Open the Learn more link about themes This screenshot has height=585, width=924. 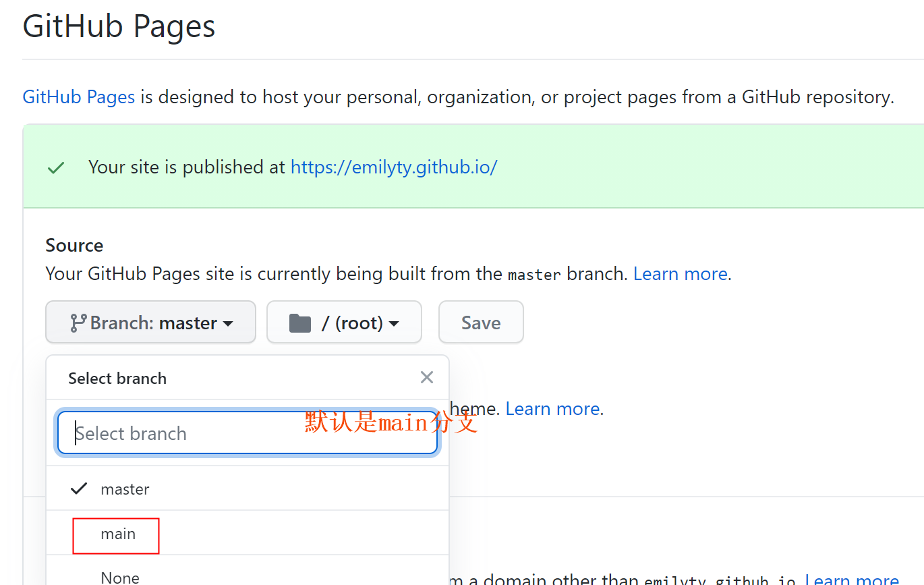552,409
